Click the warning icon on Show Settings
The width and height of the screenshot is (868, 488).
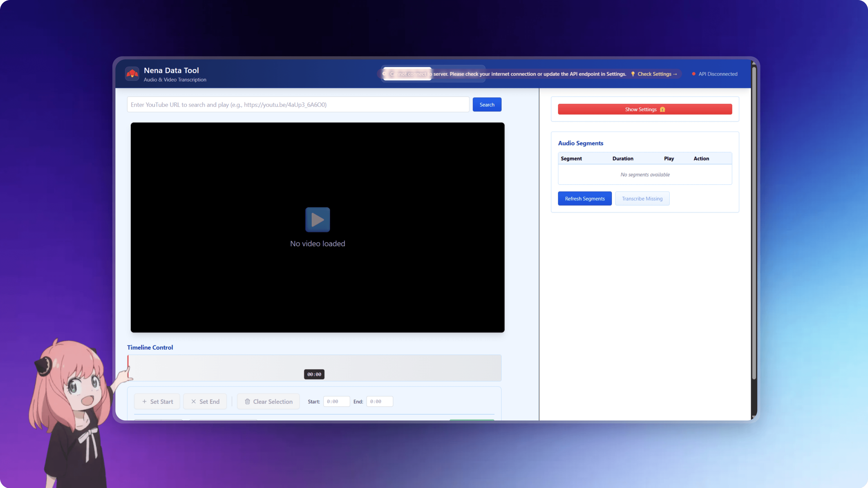click(662, 109)
